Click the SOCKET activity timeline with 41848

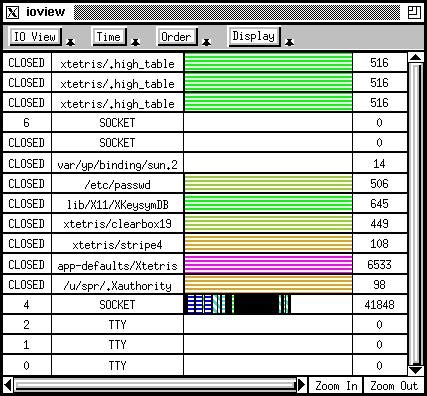268,304
